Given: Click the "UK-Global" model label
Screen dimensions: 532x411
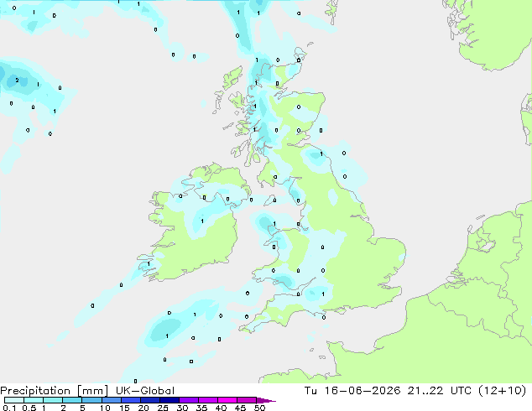Looking at the screenshot, I should tap(145, 391).
